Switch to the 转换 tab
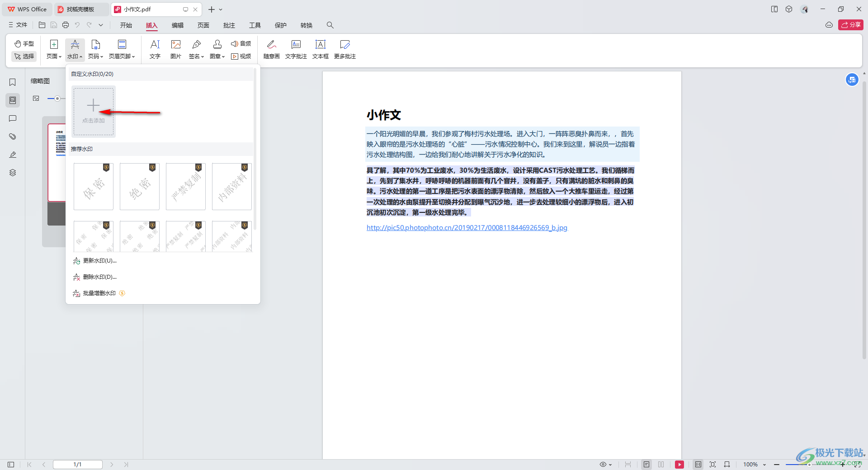The width and height of the screenshot is (868, 470). [x=307, y=25]
